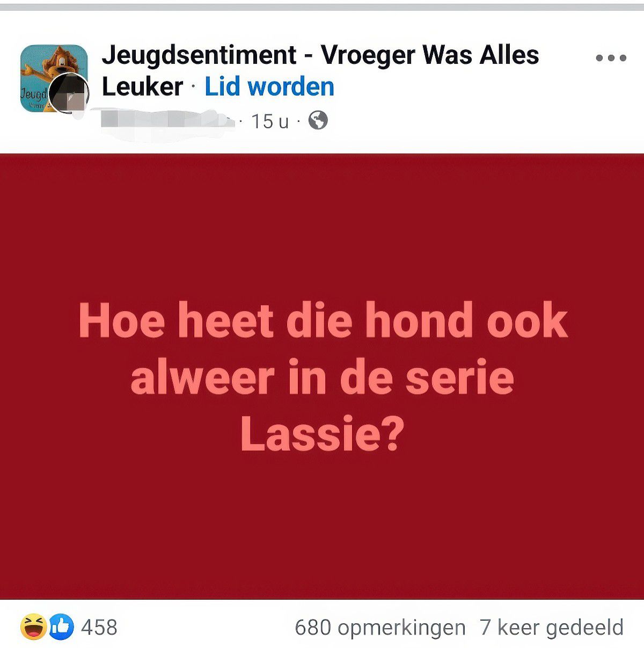Open the 15 u post timestamp
644x648 pixels.
point(270,121)
